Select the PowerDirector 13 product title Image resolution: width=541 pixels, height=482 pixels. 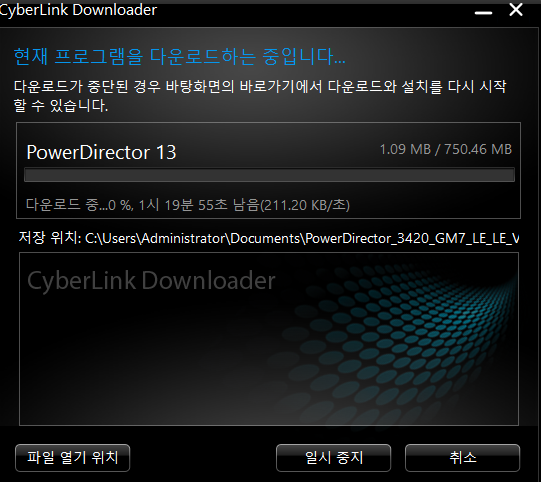coord(101,152)
